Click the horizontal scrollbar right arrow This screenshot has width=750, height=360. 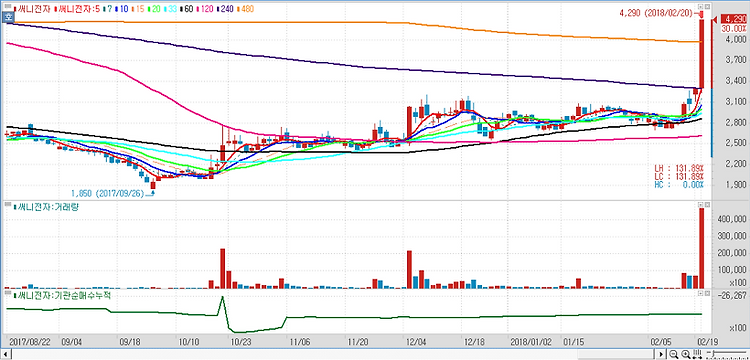[x=661, y=354]
